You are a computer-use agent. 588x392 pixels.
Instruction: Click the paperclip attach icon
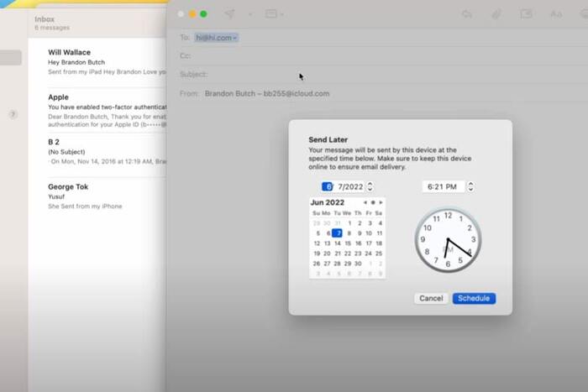click(496, 14)
